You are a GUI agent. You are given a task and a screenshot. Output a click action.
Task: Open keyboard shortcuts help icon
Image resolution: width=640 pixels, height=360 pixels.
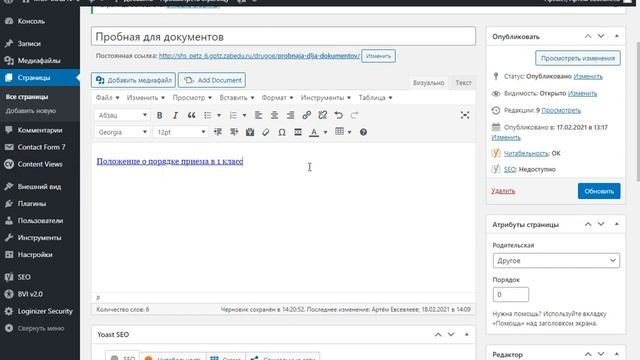(363, 132)
